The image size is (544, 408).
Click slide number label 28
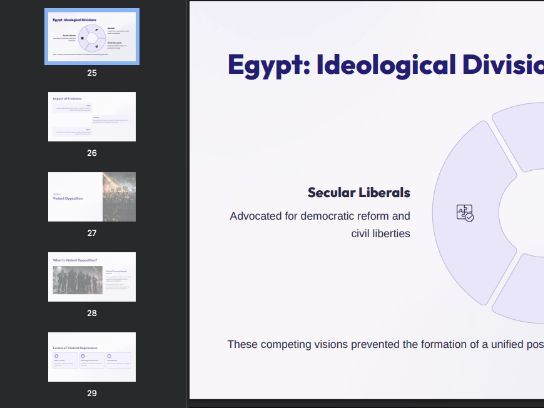tap(92, 313)
